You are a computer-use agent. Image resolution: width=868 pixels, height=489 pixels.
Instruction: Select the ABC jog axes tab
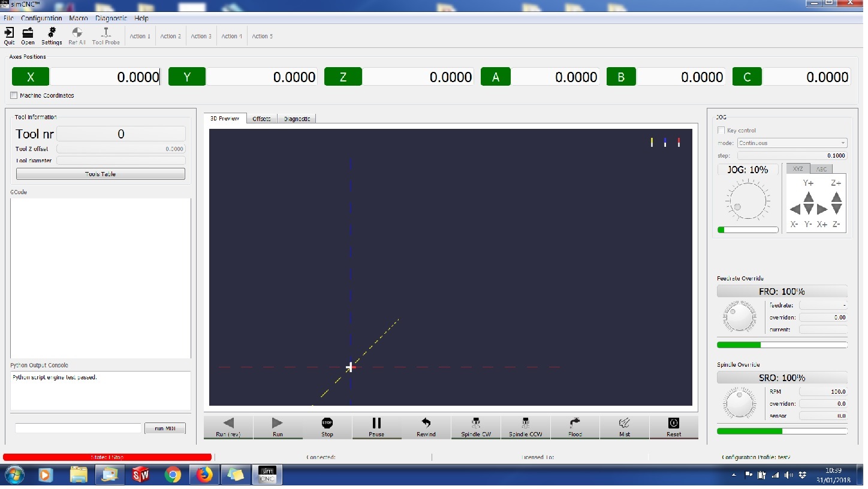tap(821, 169)
